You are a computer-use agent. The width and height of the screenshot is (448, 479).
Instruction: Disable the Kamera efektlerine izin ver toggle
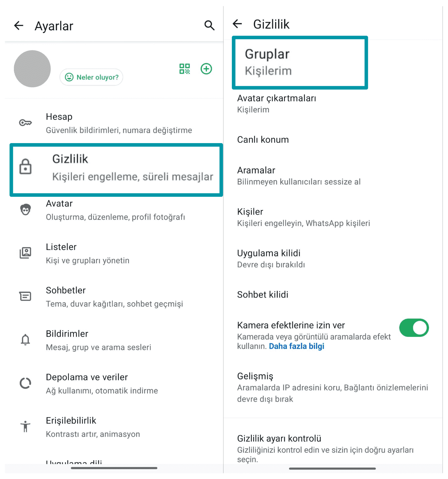click(414, 328)
